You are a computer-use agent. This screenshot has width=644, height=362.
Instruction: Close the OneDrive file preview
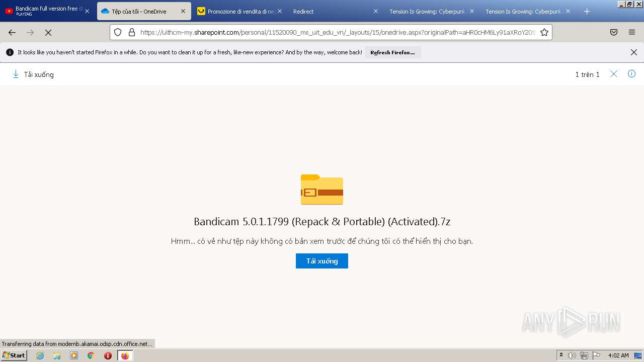pyautogui.click(x=614, y=74)
